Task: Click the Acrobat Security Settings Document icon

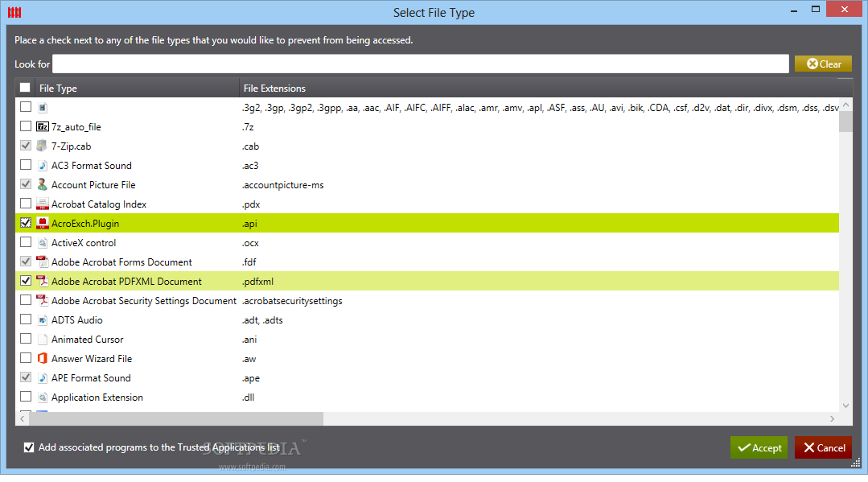Action: coord(43,301)
